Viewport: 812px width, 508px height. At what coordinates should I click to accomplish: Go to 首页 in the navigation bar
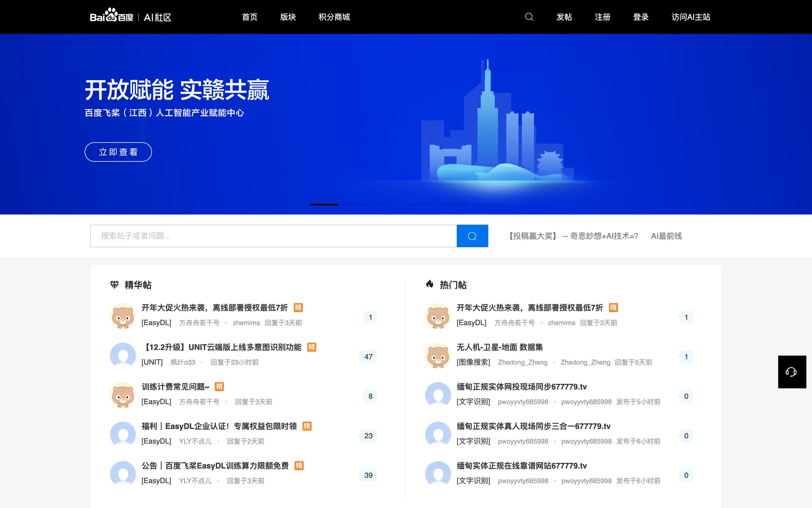pyautogui.click(x=250, y=17)
